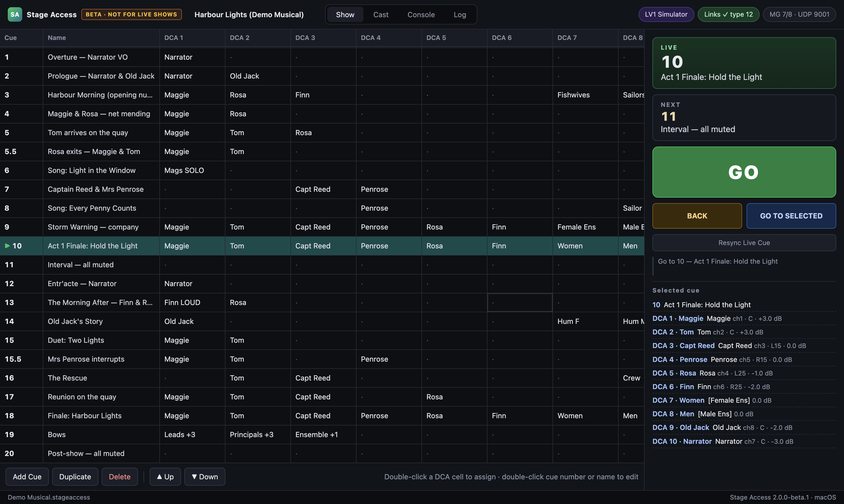
Task: Click the BACK button
Action: pyautogui.click(x=697, y=216)
